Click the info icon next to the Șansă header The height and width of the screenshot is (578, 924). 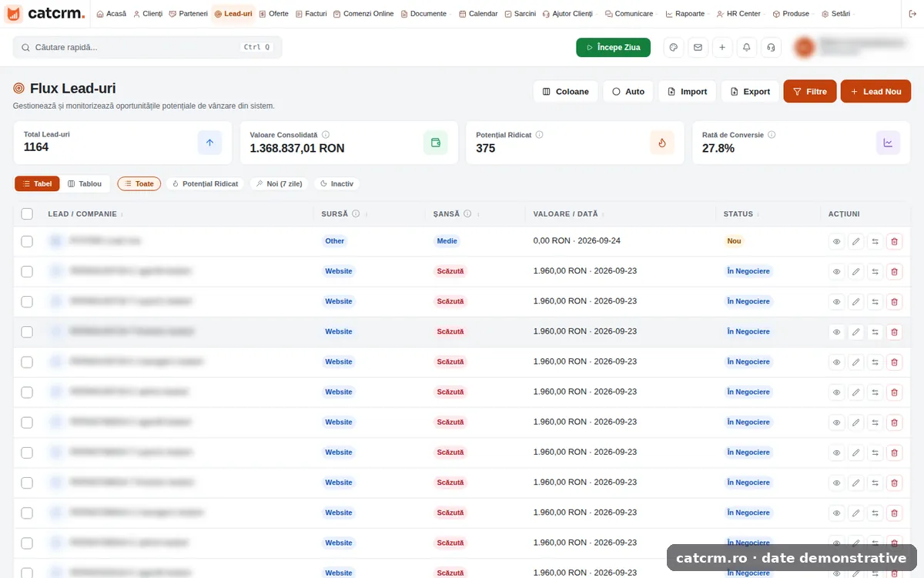(467, 213)
